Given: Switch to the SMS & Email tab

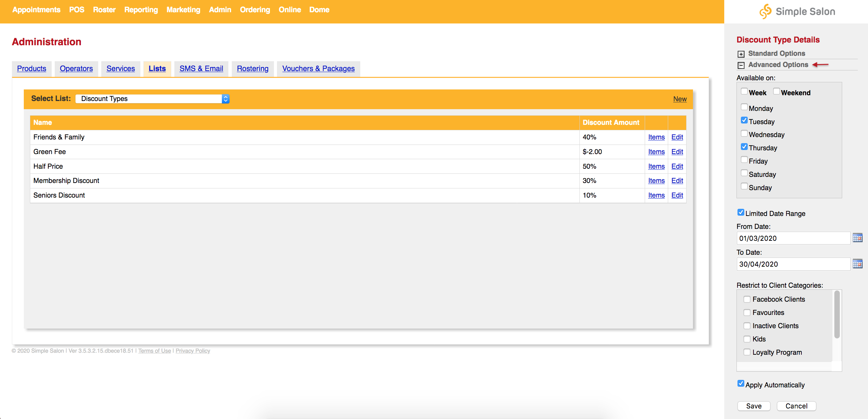Looking at the screenshot, I should (202, 68).
